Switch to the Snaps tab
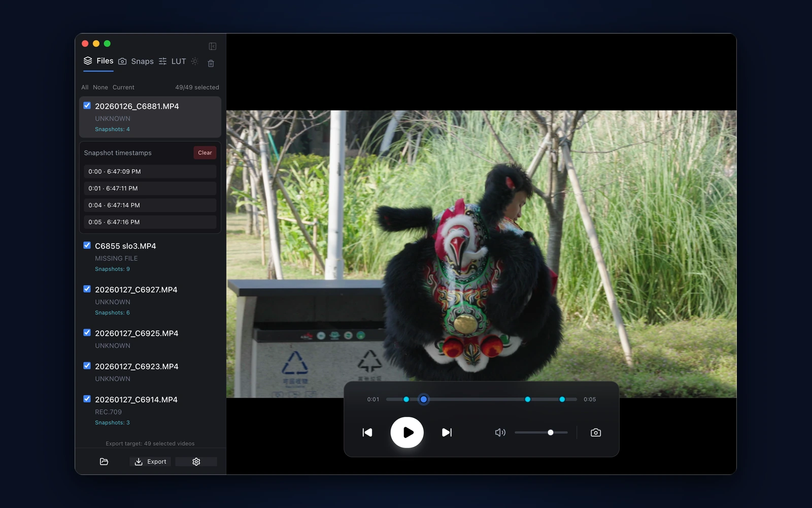Viewport: 812px width, 508px height. pos(136,61)
